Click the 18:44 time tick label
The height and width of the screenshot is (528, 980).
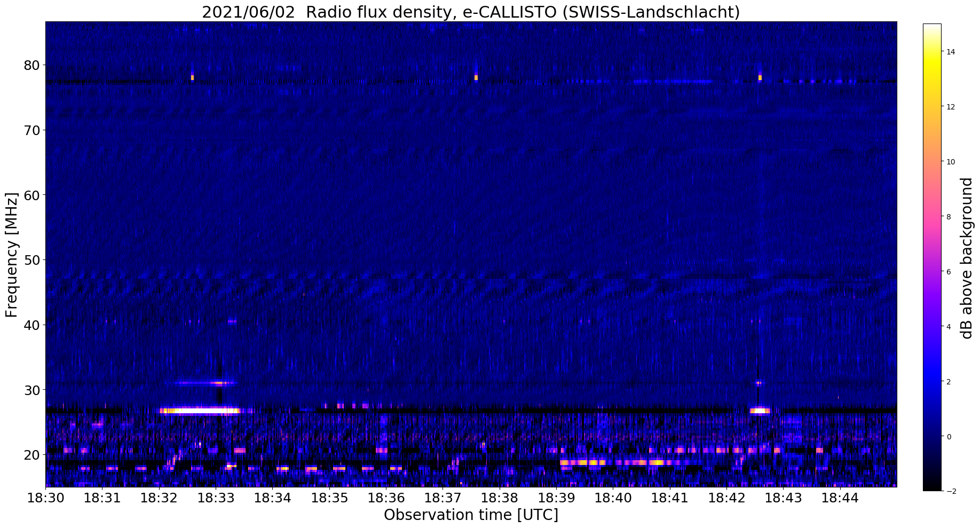(x=840, y=498)
